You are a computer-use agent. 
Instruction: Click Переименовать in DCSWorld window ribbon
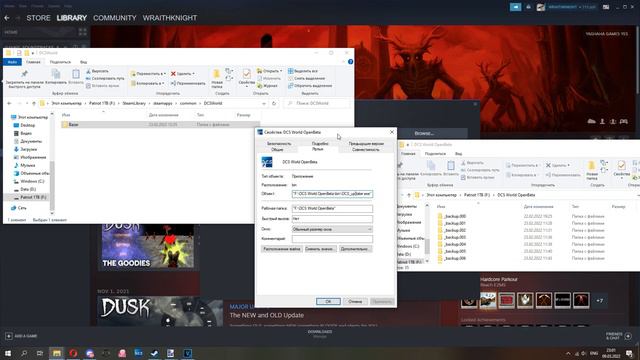[188, 83]
